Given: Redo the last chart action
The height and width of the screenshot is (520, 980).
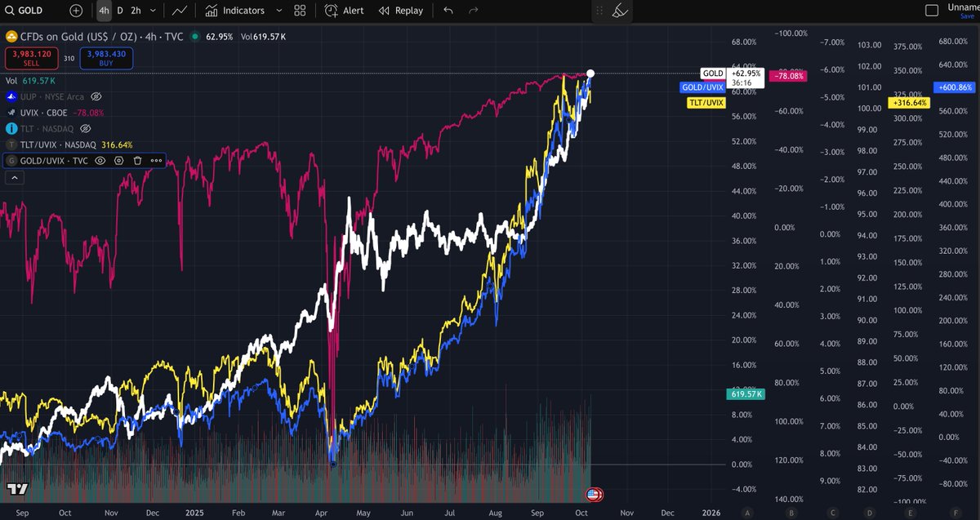Looking at the screenshot, I should [x=474, y=11].
